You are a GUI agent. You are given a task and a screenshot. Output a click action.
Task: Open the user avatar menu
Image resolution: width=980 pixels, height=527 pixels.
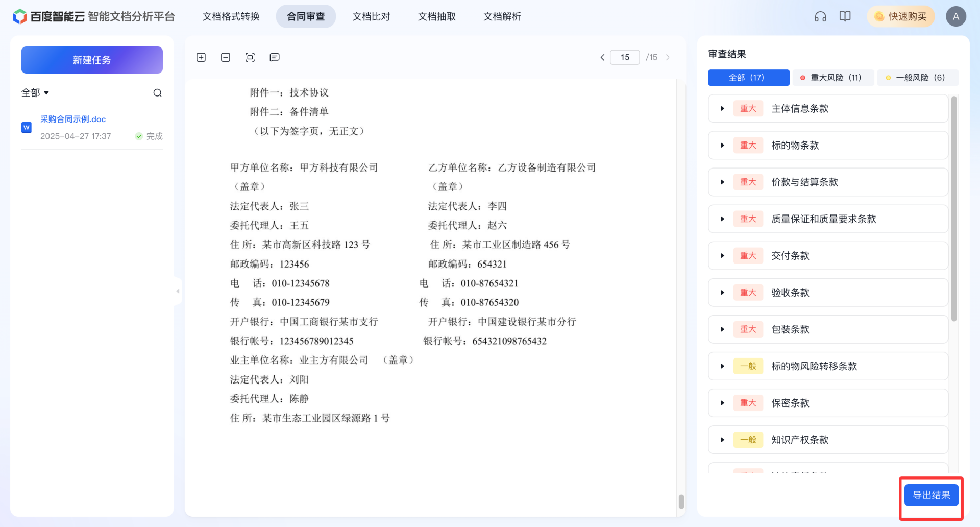pos(956,16)
